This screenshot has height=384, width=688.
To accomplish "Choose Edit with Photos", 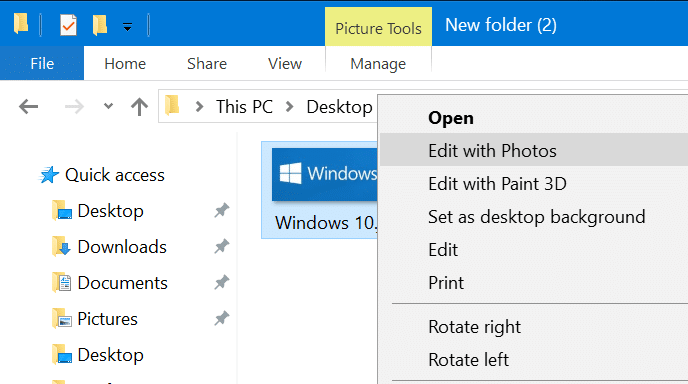I will (x=534, y=151).
